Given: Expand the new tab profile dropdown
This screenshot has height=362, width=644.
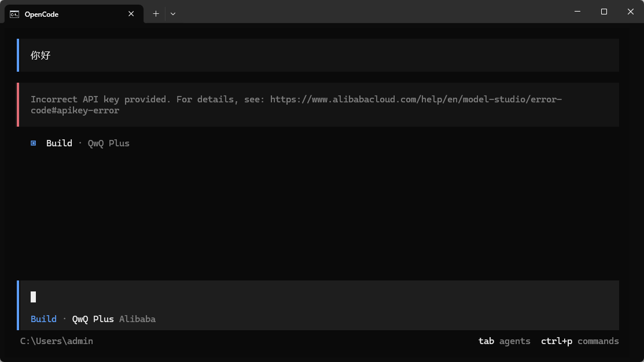Looking at the screenshot, I should coord(173,14).
